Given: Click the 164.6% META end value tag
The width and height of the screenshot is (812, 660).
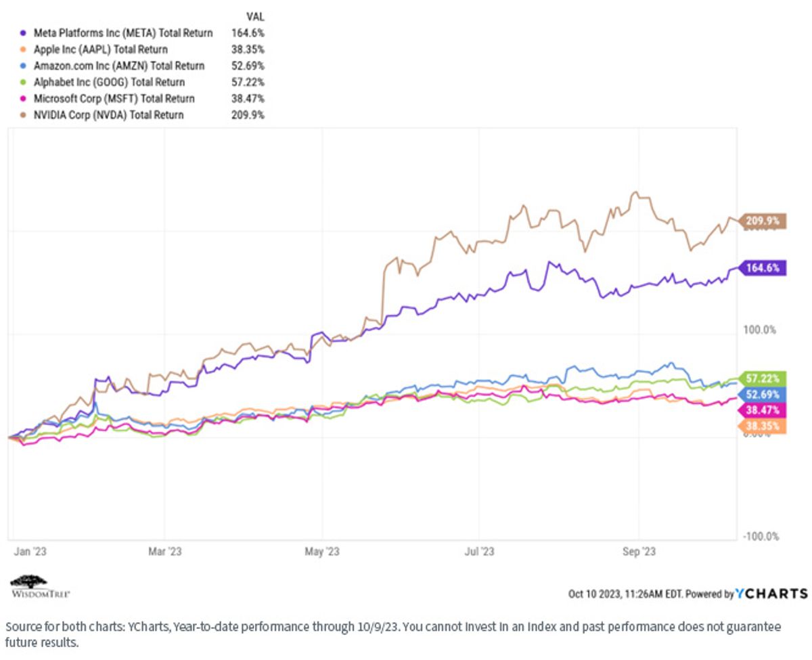Looking at the screenshot, I should point(763,268).
